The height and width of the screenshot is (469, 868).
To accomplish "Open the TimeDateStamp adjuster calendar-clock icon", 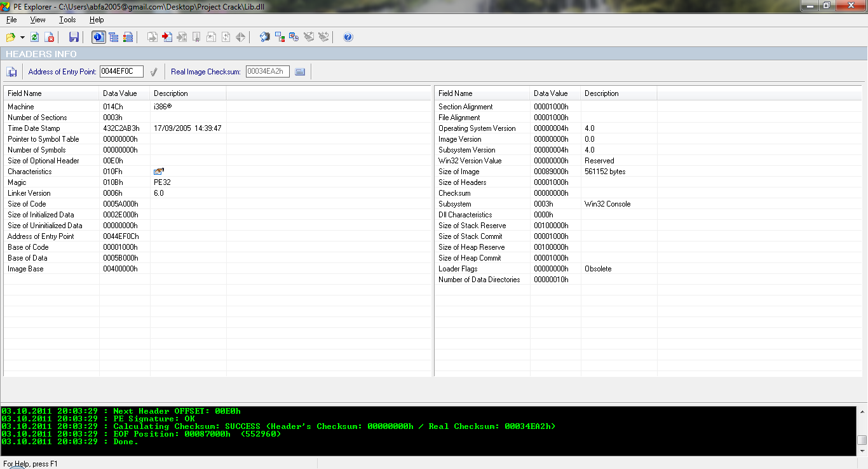I will tap(294, 37).
